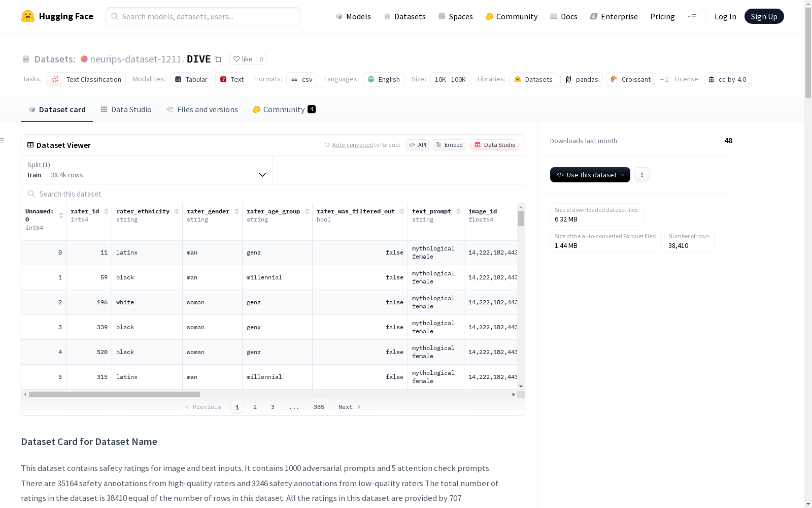
Task: Select the Tabular modality tag
Action: coord(191,79)
